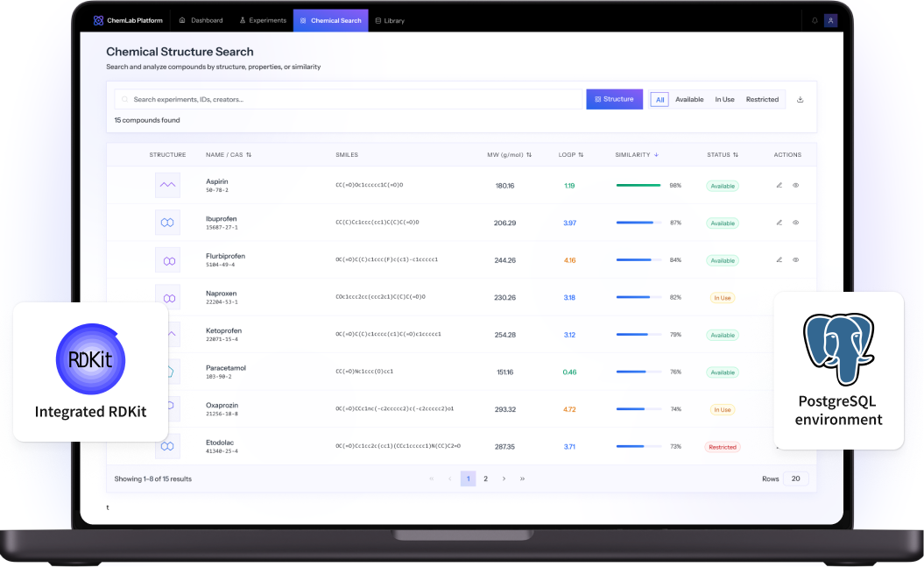
Task: Click the 15 compounds found text
Action: [147, 120]
